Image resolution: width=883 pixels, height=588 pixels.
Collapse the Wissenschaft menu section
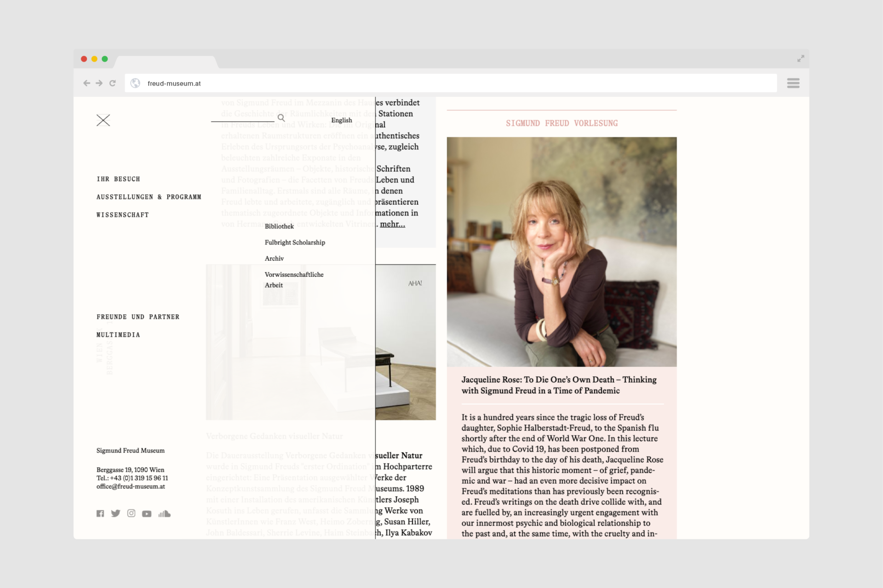[122, 215]
